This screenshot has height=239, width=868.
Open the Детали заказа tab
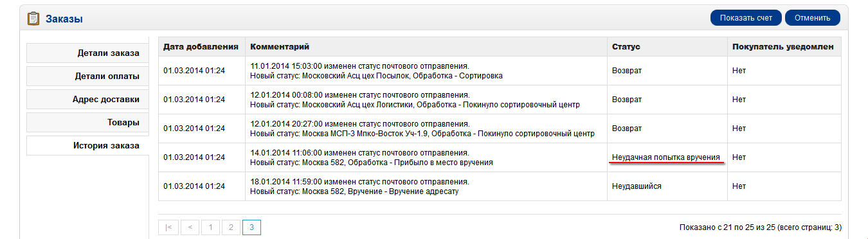pyautogui.click(x=87, y=53)
